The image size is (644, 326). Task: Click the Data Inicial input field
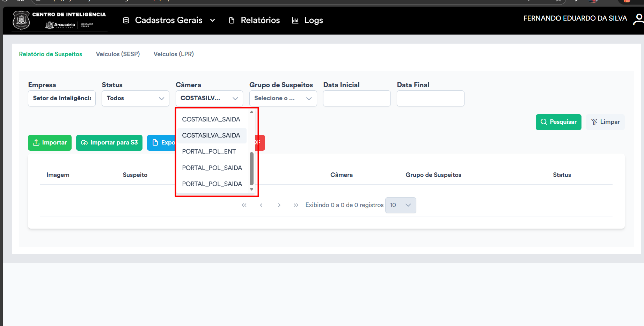pos(357,98)
